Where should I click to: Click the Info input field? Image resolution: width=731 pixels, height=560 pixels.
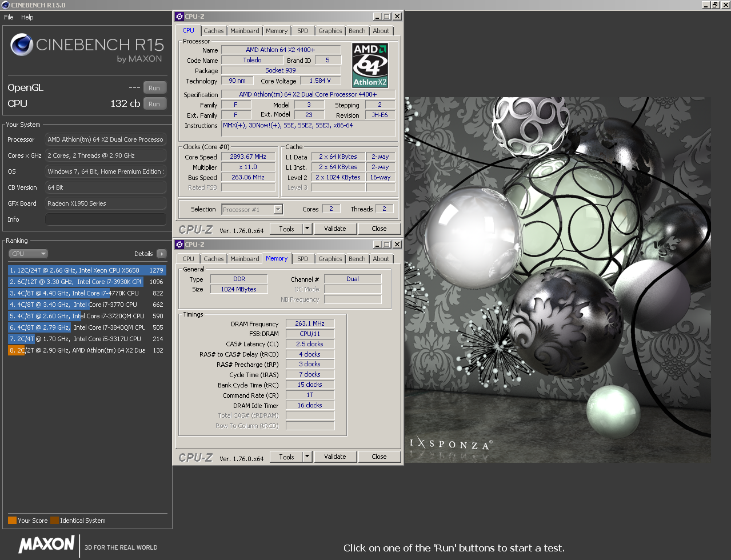[106, 219]
